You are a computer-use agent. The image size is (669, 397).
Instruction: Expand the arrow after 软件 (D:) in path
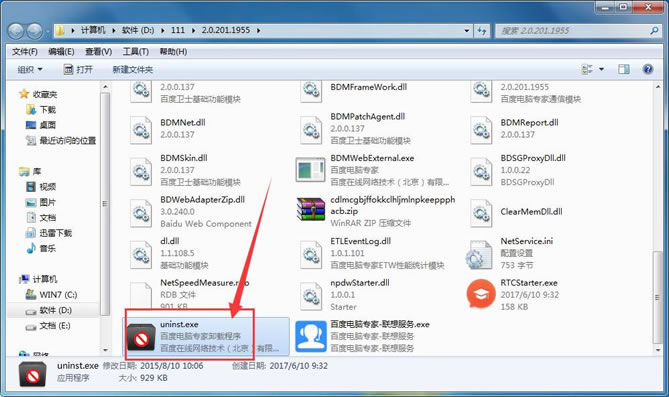[163, 30]
